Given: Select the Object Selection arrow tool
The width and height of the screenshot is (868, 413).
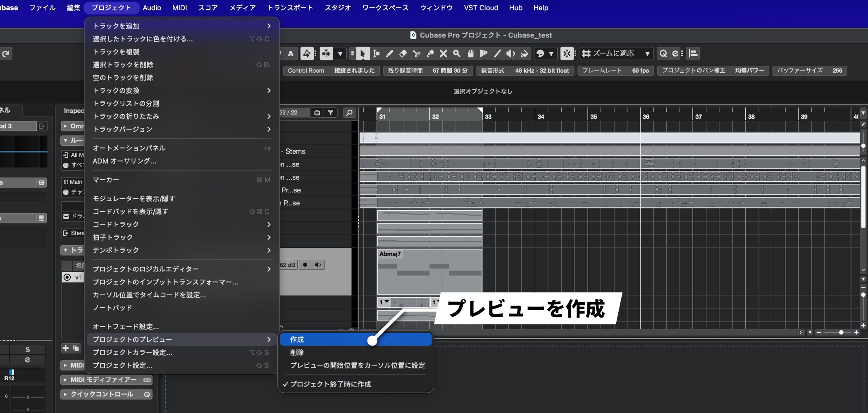Looking at the screenshot, I should [362, 54].
